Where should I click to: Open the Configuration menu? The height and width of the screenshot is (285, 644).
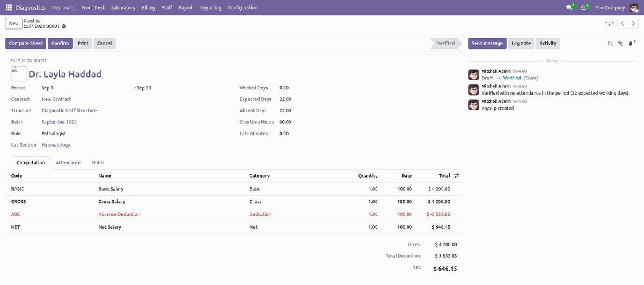click(243, 8)
